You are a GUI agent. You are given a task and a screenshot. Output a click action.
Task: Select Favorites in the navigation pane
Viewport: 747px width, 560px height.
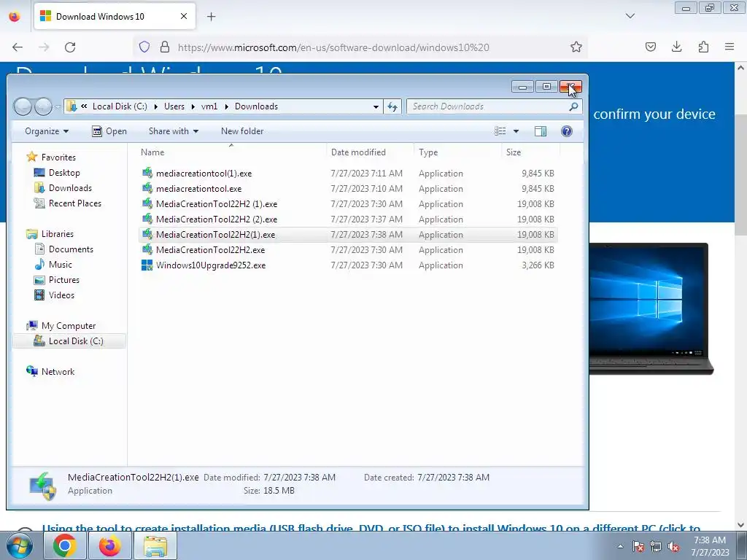click(58, 157)
